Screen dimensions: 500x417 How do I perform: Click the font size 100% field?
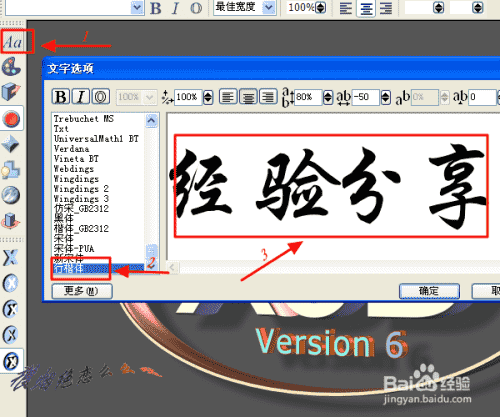pos(188,97)
